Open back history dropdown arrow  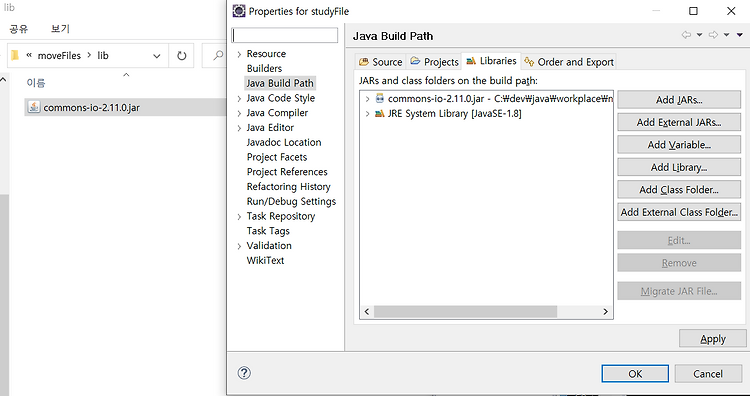(x=699, y=35)
